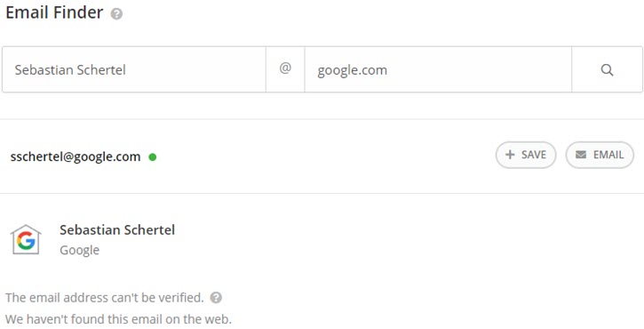
Task: Click divider line below the email result row
Action: (x=322, y=193)
